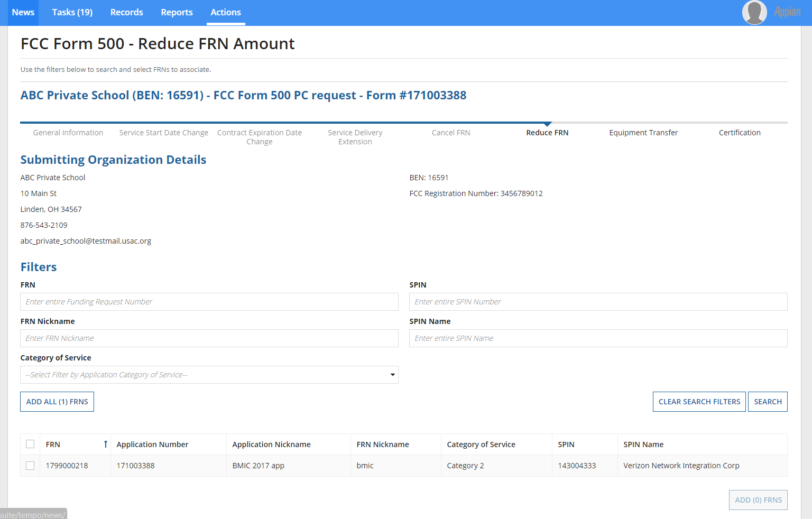Screen dimensions: 812x519
Task: Sort by the SPIN Name column header
Action: [643, 444]
